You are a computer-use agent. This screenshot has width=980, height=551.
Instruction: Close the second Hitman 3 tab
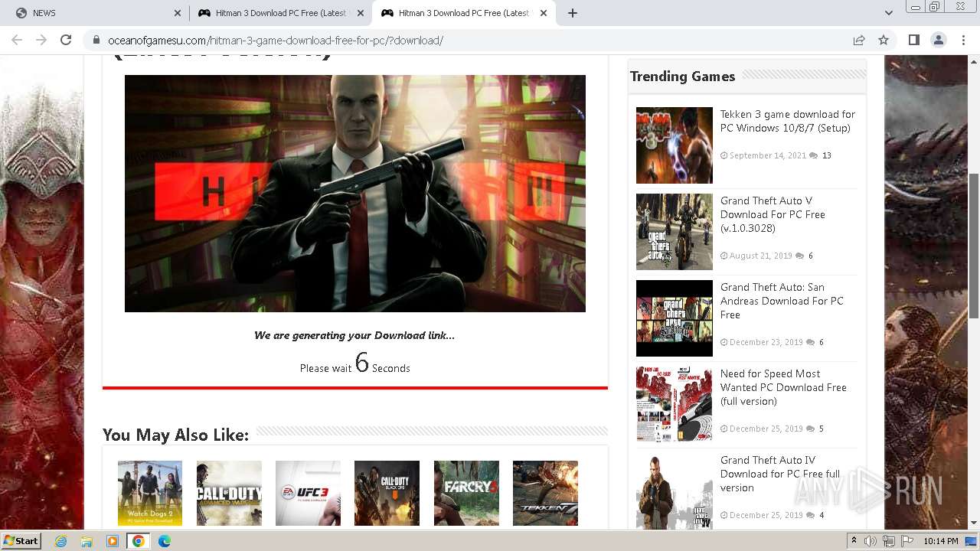point(361,13)
